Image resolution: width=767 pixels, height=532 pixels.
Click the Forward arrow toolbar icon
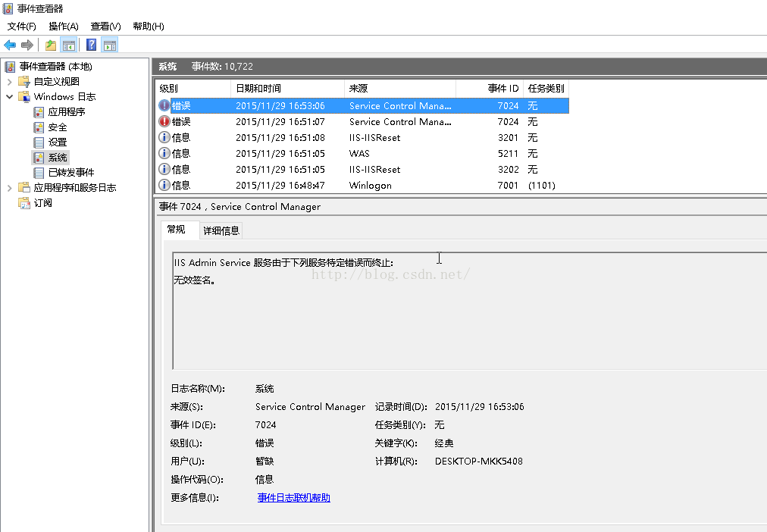(x=27, y=45)
